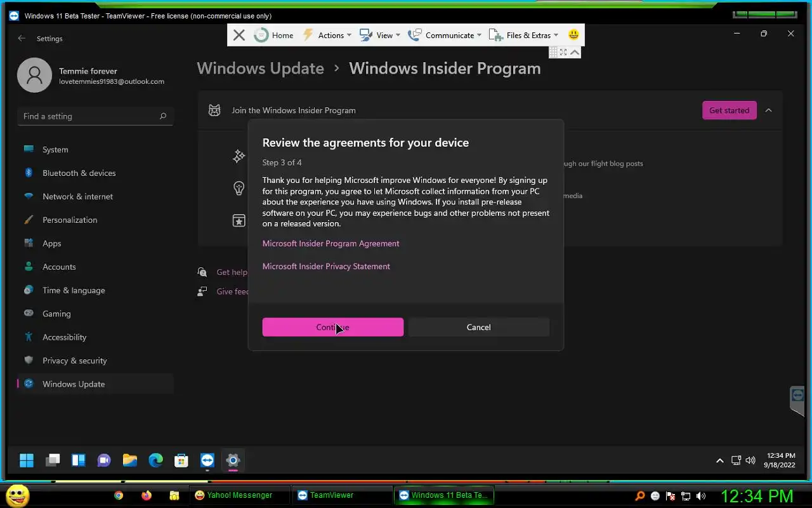The width and height of the screenshot is (812, 508).
Task: Collapse the Join Insider Program section chevron
Action: 768,110
